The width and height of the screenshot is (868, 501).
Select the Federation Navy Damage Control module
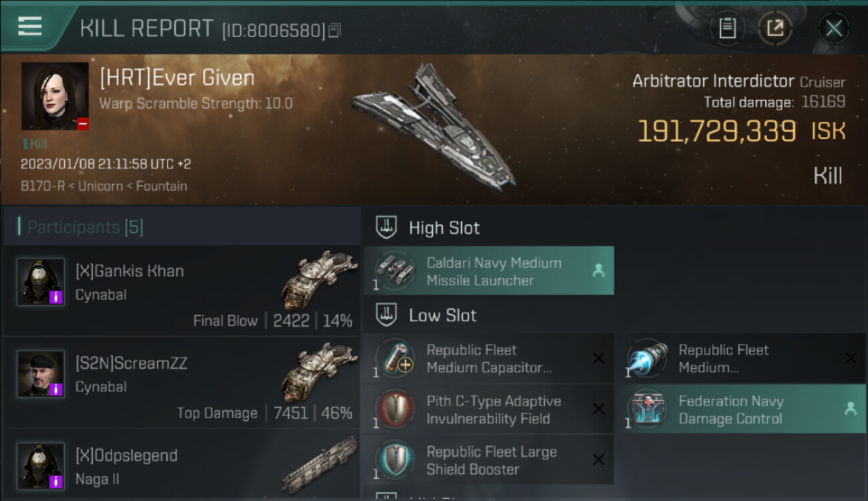coord(745,409)
